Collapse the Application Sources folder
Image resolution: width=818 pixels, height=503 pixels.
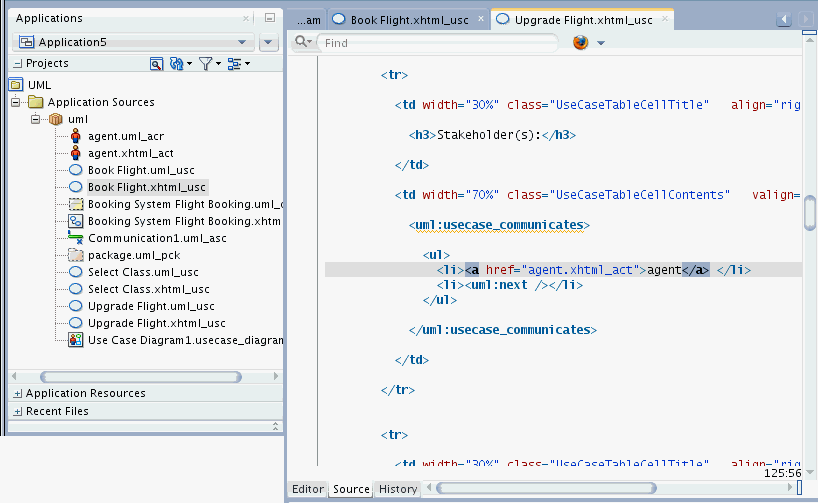point(17,102)
